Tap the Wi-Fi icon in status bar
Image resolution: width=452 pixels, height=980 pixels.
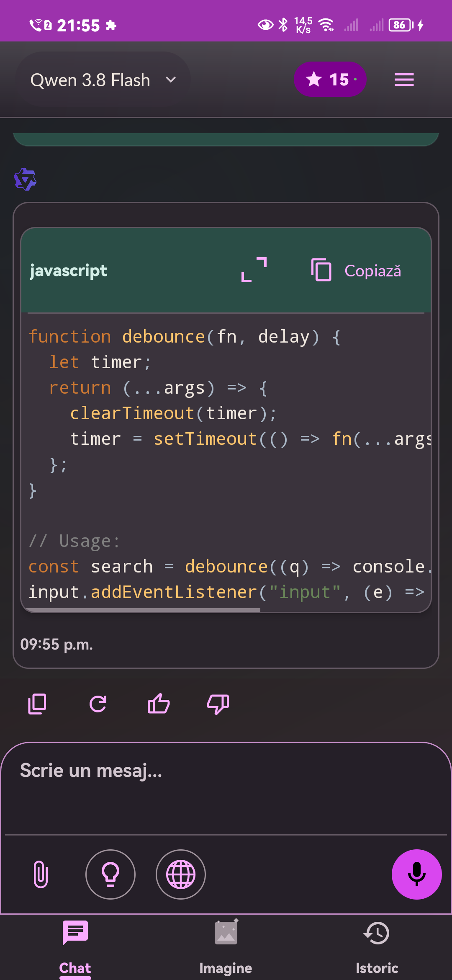tap(326, 25)
